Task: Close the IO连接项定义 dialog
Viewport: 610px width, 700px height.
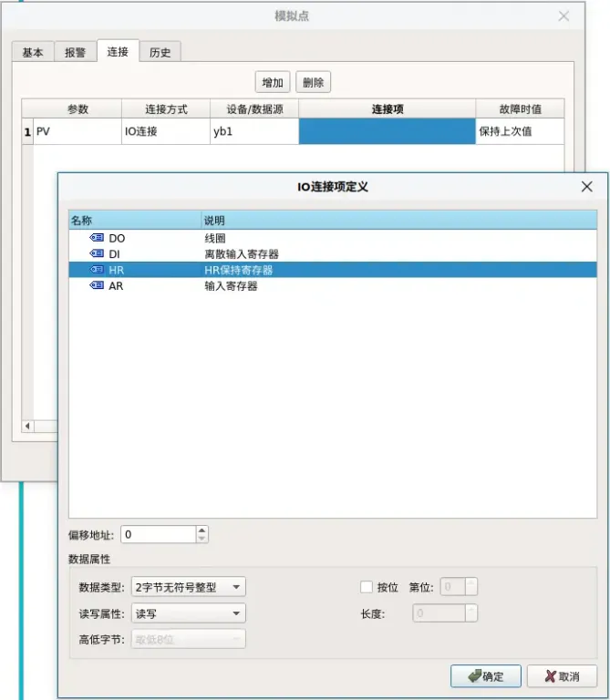Action: [x=587, y=187]
